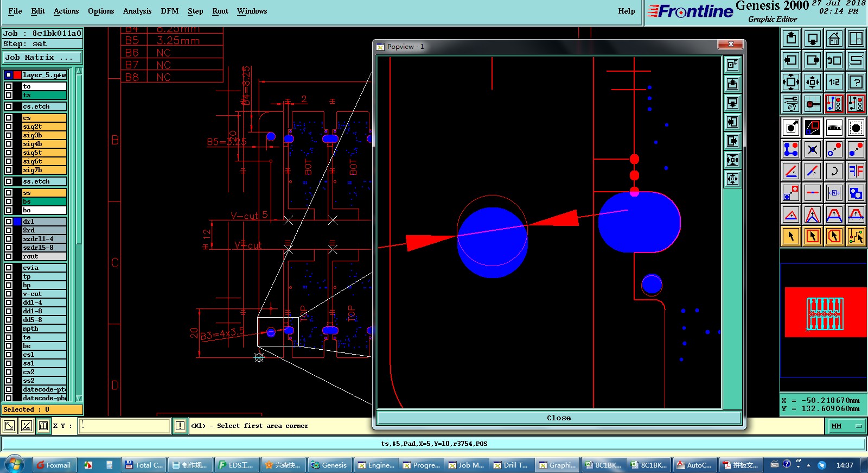Click the two overlapping blue shapes icon

(x=856, y=193)
